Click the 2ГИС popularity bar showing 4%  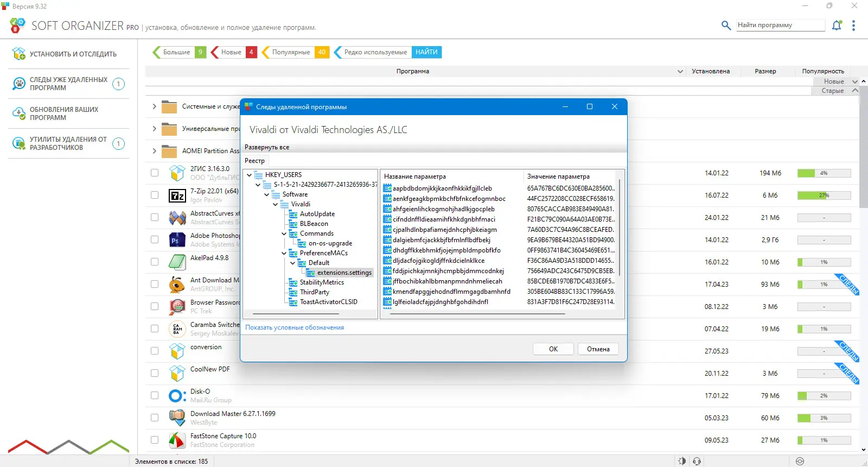pyautogui.click(x=824, y=173)
